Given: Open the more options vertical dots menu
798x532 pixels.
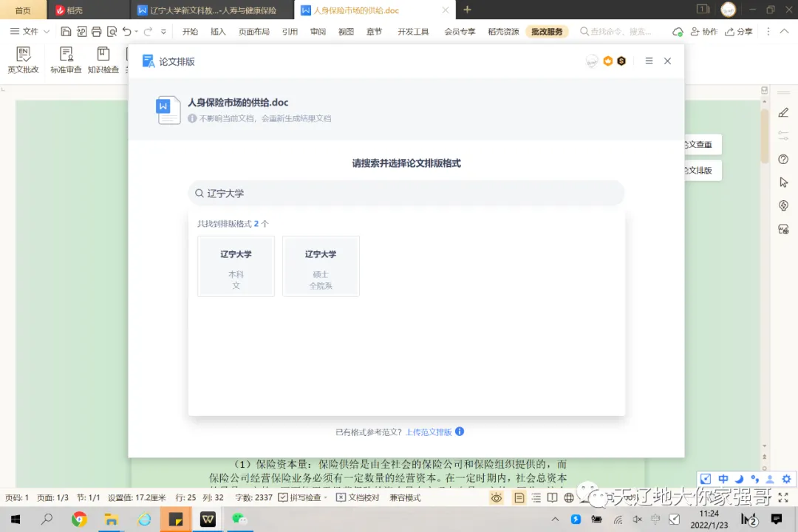Looking at the screenshot, I should (768, 32).
